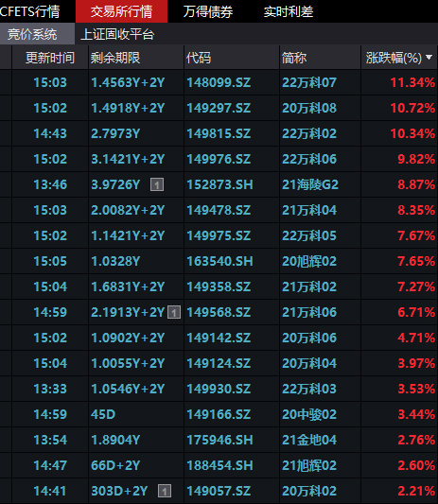Switch to the CFETS行情 tab
Image resolution: width=438 pixels, height=504 pixels.
(x=30, y=11)
